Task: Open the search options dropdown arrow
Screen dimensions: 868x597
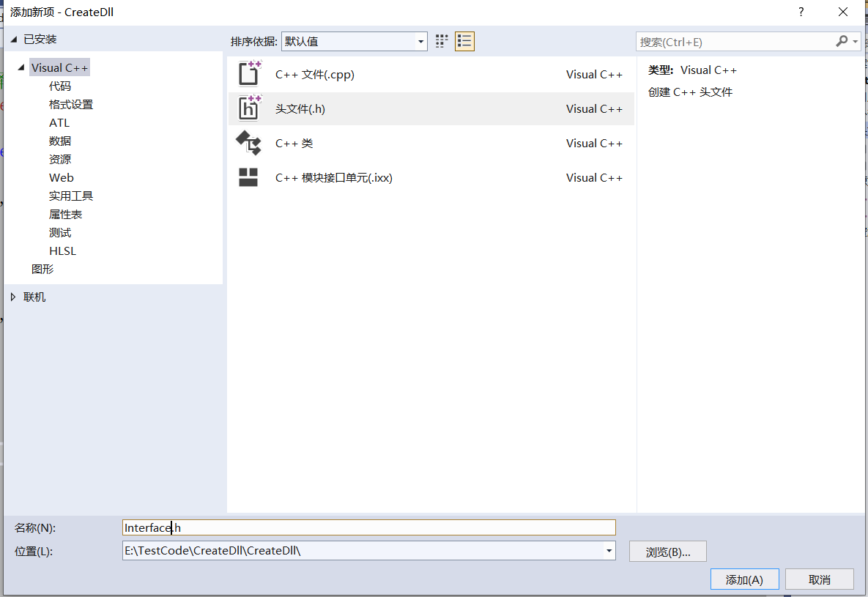Action: pos(854,42)
